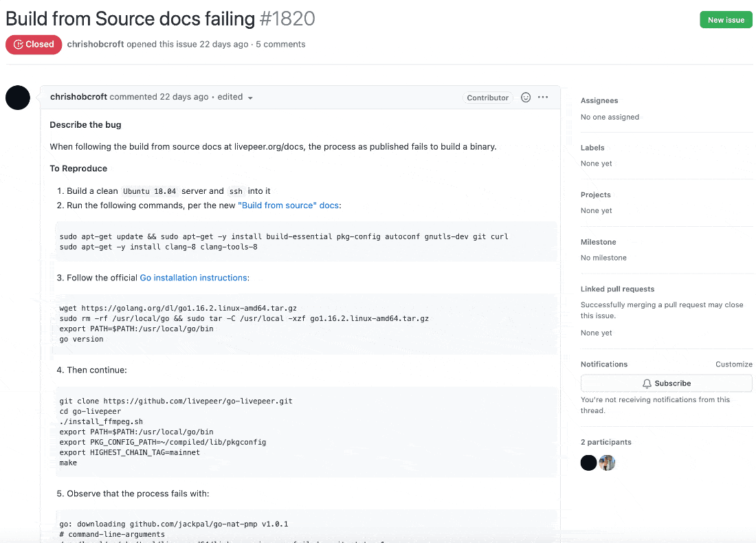Click the Milestone sidebar heading

[599, 242]
